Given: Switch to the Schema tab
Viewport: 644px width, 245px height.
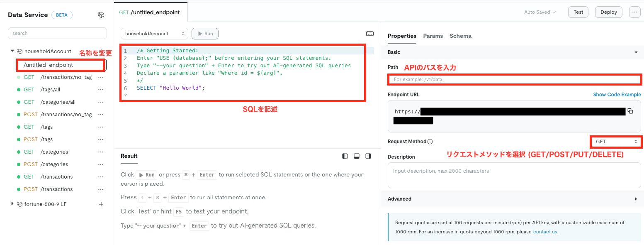Looking at the screenshot, I should (460, 36).
